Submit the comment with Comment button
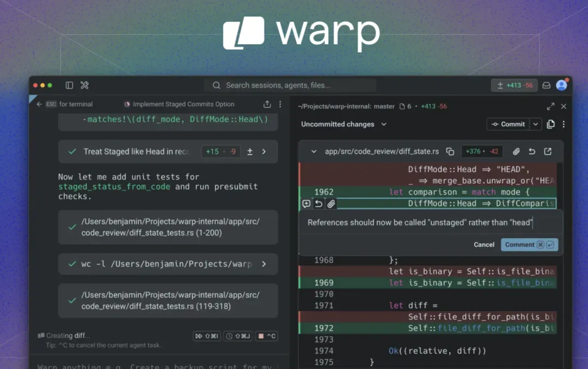Image resolution: width=588 pixels, height=369 pixels. coord(530,244)
